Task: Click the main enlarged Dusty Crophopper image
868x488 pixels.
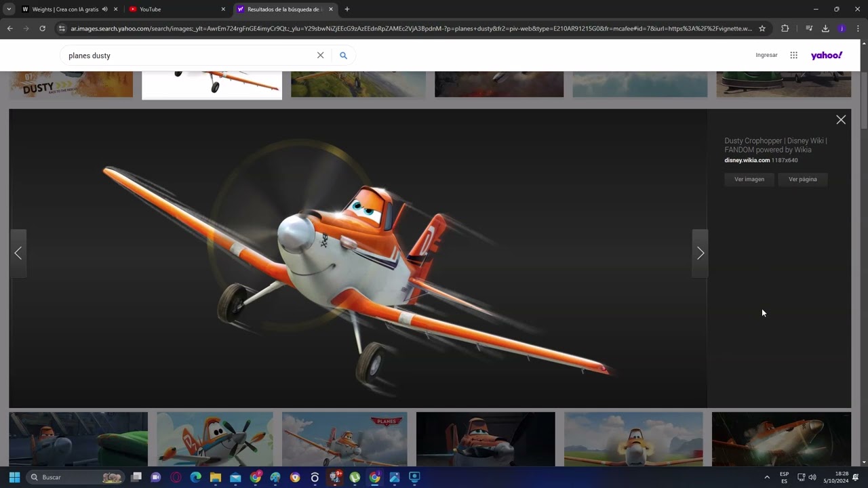Action: 358,258
